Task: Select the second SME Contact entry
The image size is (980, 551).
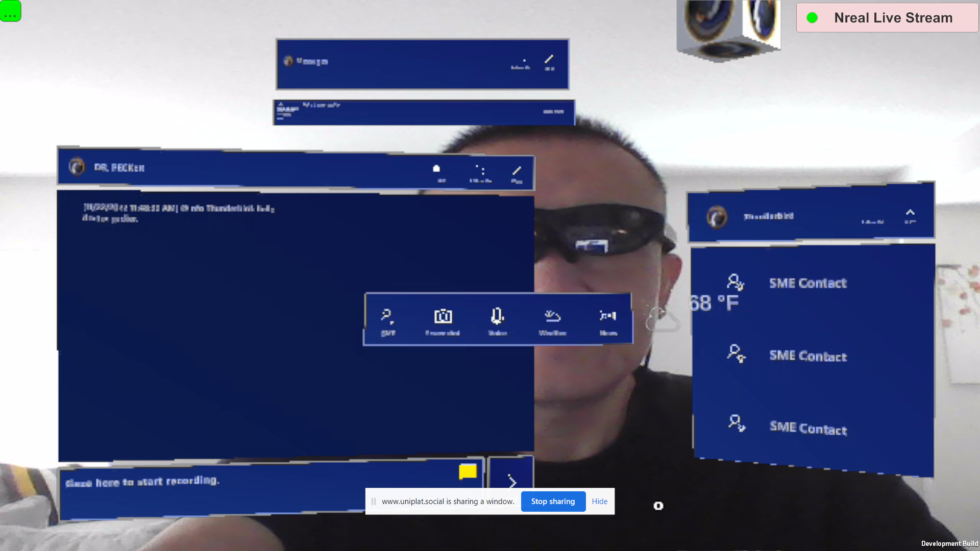Action: [x=807, y=356]
